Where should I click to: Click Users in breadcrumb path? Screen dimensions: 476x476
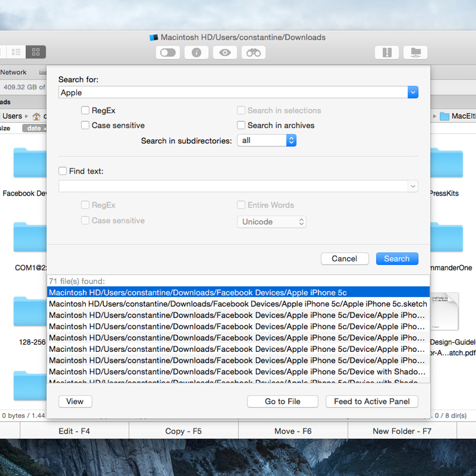click(x=12, y=116)
